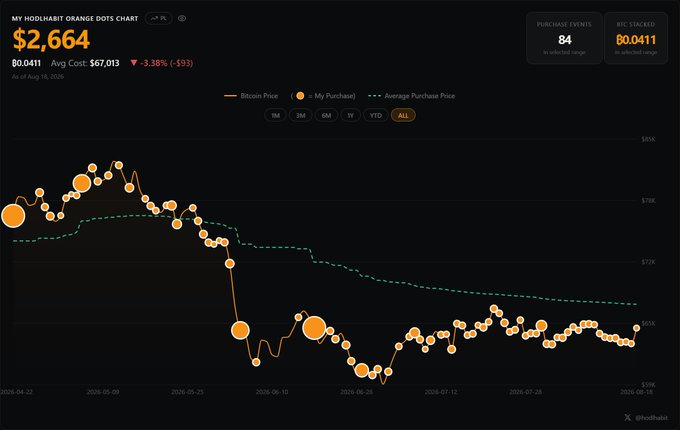Click the 2026-07-12 date label
Viewport: 680px width, 430px height.
[x=441, y=392]
